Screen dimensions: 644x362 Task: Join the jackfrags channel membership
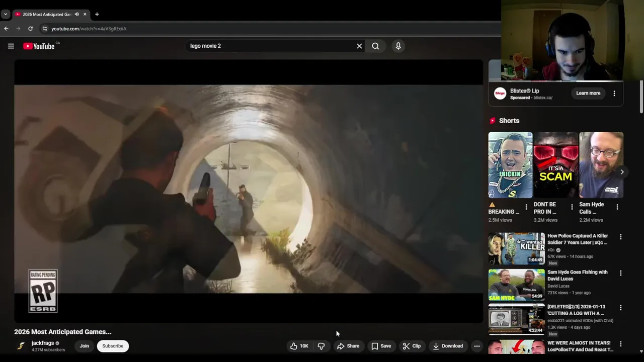pyautogui.click(x=84, y=346)
